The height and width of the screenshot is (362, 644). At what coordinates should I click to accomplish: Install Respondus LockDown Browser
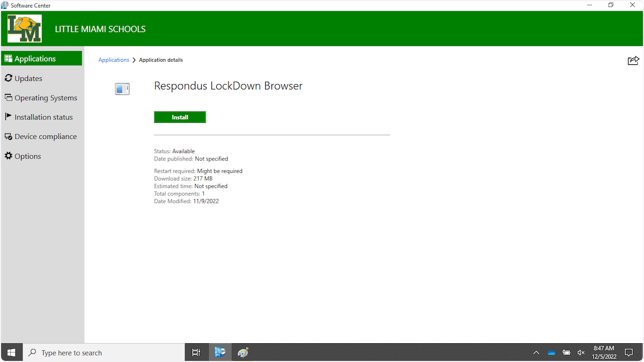180,117
